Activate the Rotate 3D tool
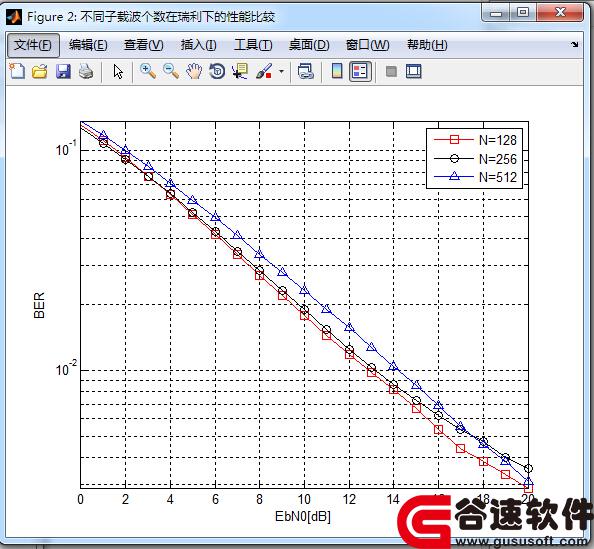 click(x=217, y=71)
